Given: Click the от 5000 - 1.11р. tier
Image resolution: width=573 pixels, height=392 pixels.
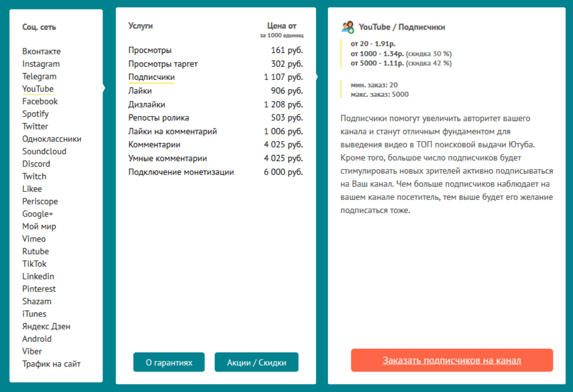Looking at the screenshot, I should [401, 63].
